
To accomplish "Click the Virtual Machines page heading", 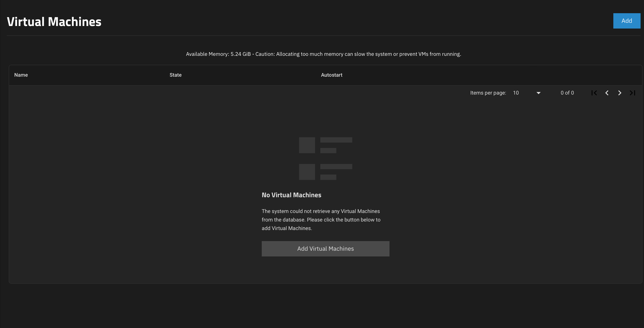I will 54,21.
